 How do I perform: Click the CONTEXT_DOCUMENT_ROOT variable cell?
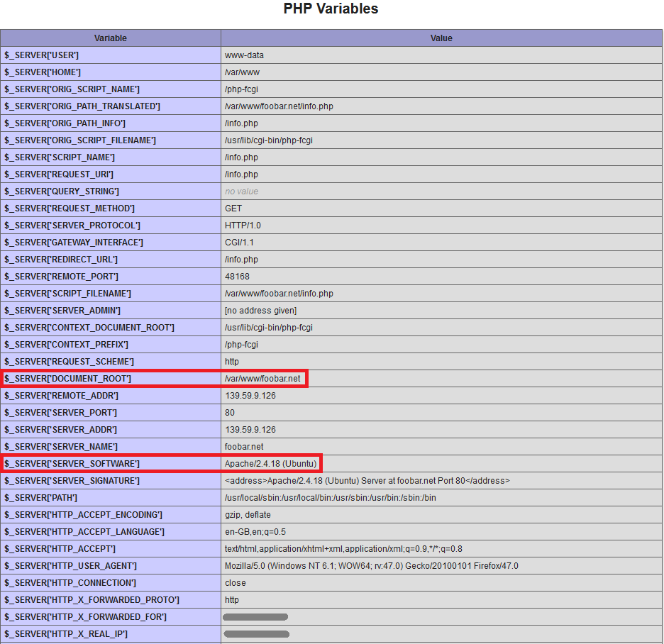click(x=111, y=327)
